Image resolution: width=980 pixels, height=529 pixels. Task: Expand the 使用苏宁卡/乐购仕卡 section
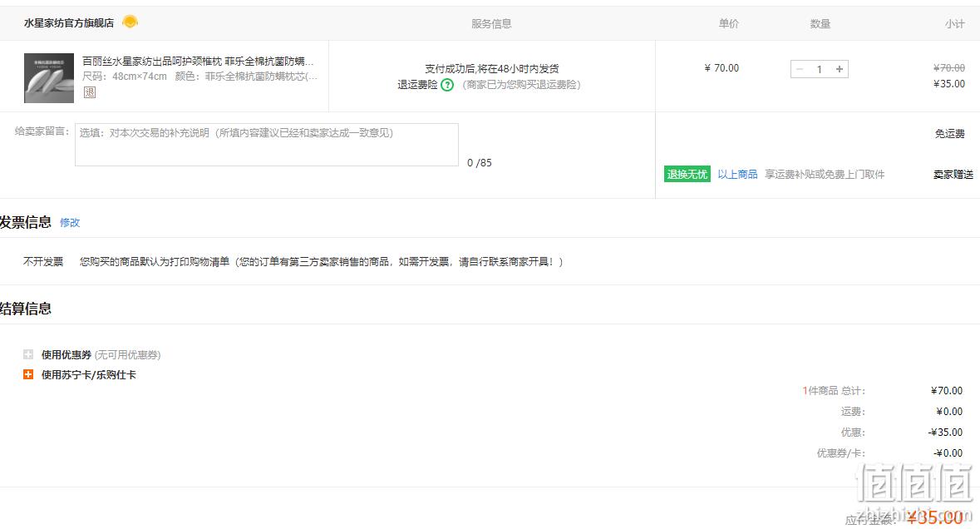28,374
